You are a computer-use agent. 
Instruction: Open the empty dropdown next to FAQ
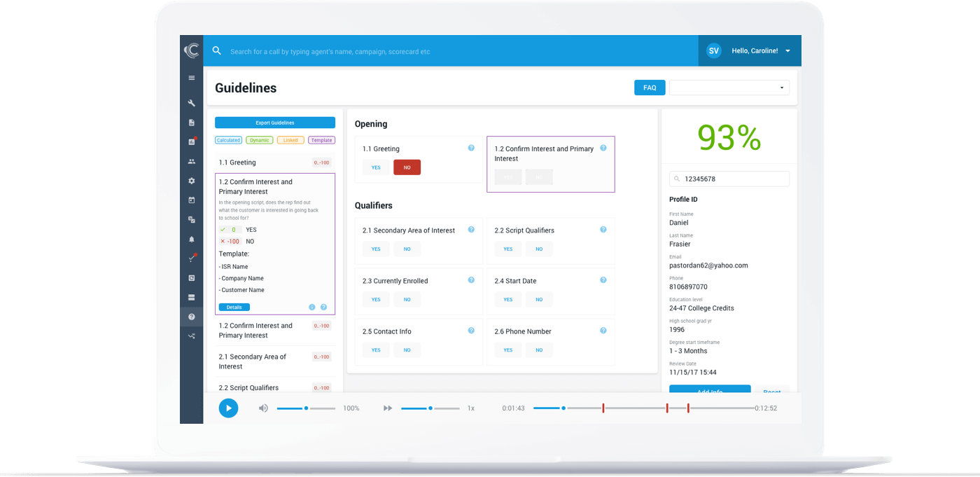pos(729,88)
